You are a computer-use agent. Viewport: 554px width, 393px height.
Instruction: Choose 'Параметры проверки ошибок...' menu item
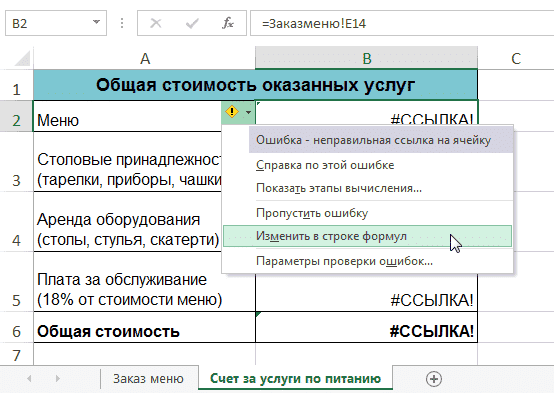(367, 261)
